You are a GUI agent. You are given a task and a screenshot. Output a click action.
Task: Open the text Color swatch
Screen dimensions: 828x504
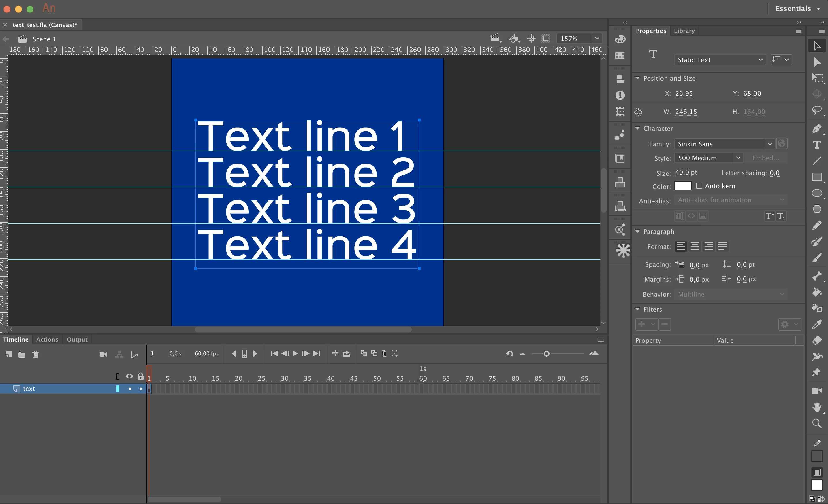tap(682, 186)
